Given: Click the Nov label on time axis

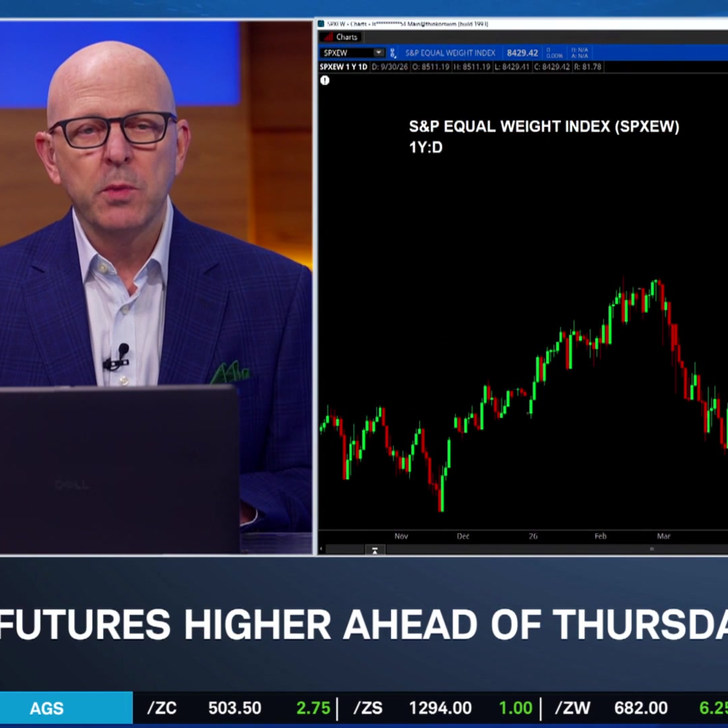Looking at the screenshot, I should (401, 536).
